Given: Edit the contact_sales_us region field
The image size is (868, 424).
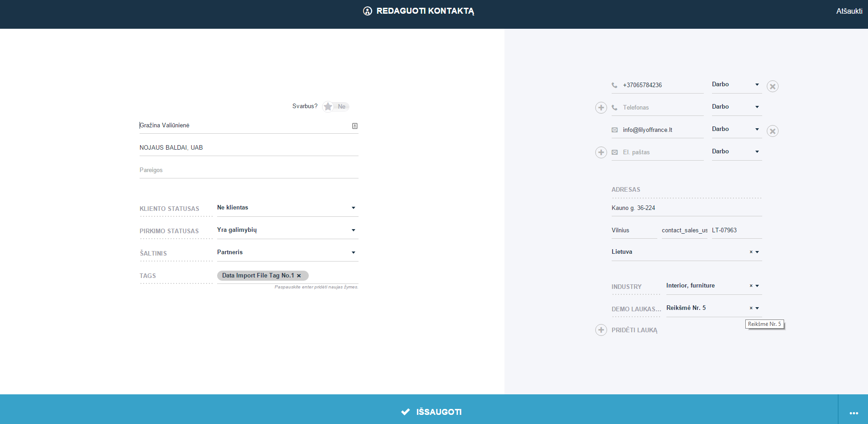Looking at the screenshot, I should click(x=684, y=230).
